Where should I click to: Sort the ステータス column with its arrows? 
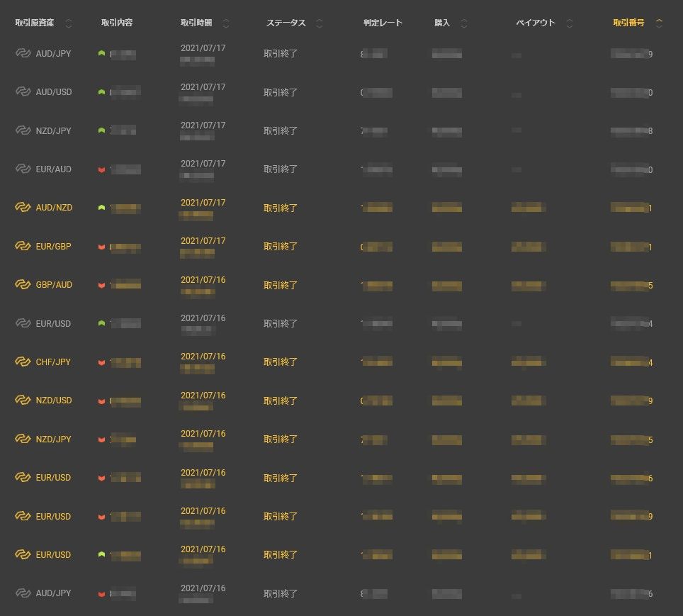point(319,23)
